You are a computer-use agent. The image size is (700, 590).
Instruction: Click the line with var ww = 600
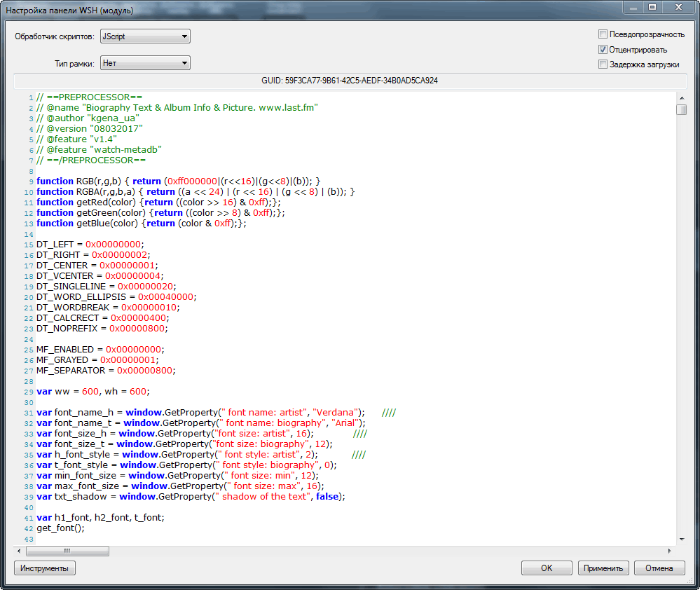click(x=93, y=391)
